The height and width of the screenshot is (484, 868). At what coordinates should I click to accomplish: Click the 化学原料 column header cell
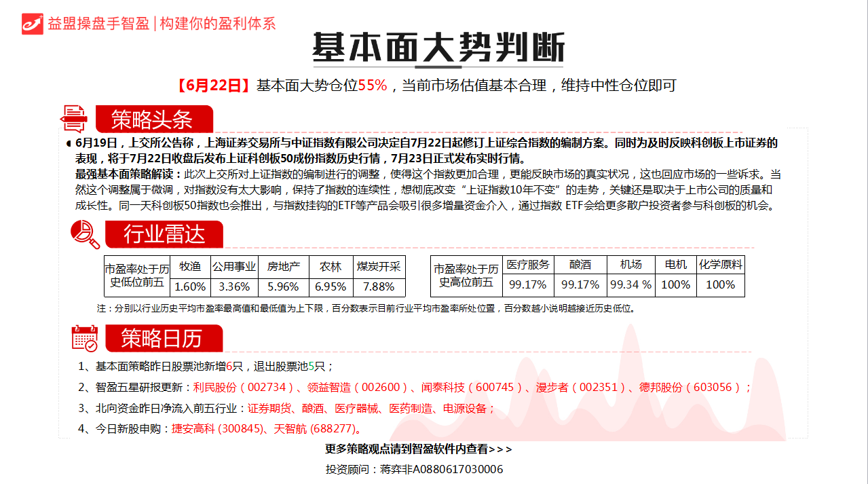[720, 265]
